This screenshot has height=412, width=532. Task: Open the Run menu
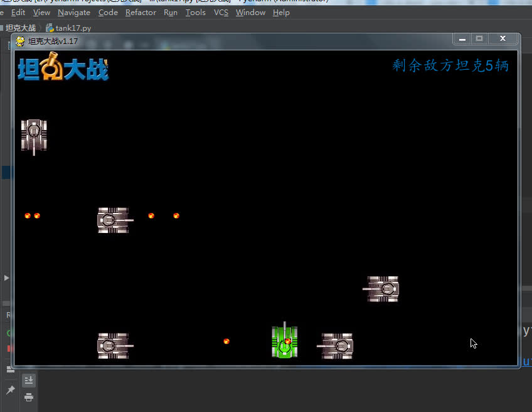coord(170,13)
